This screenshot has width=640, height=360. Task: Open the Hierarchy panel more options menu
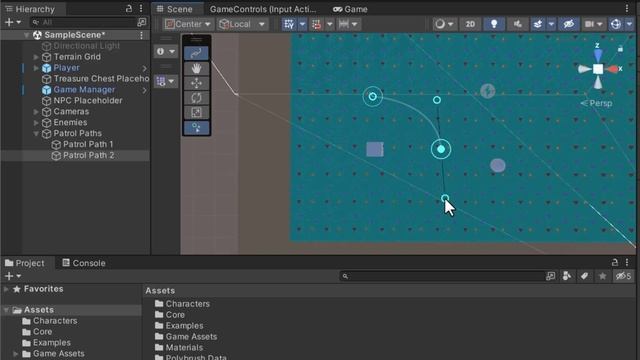pos(141,9)
